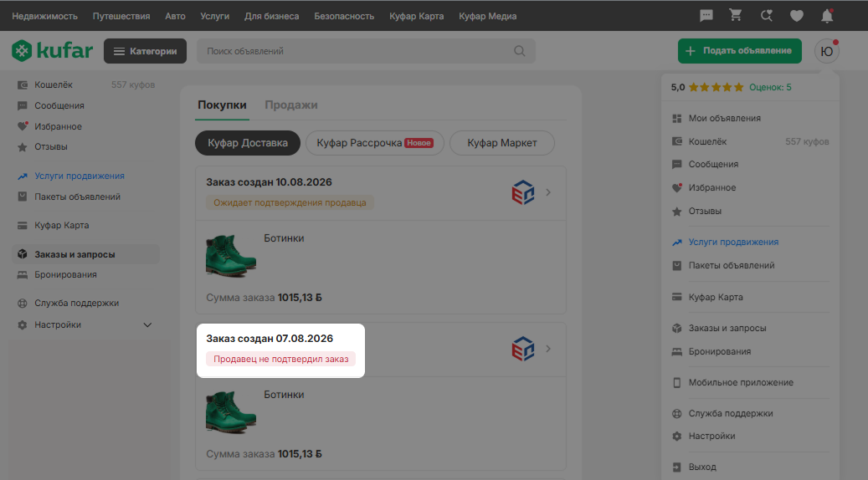
Task: Click the Кошелёк wallet icon in left sidebar
Action: pyautogui.click(x=22, y=84)
